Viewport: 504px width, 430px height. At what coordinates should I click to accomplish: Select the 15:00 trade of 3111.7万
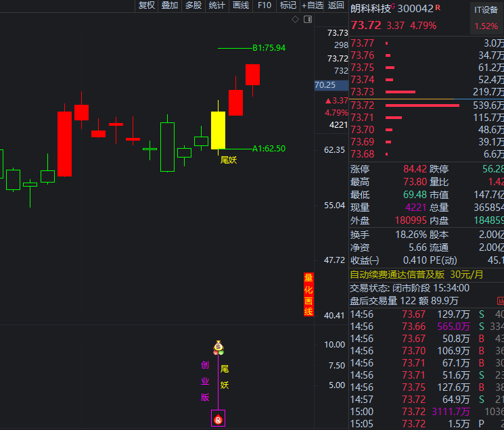[x=427, y=412]
